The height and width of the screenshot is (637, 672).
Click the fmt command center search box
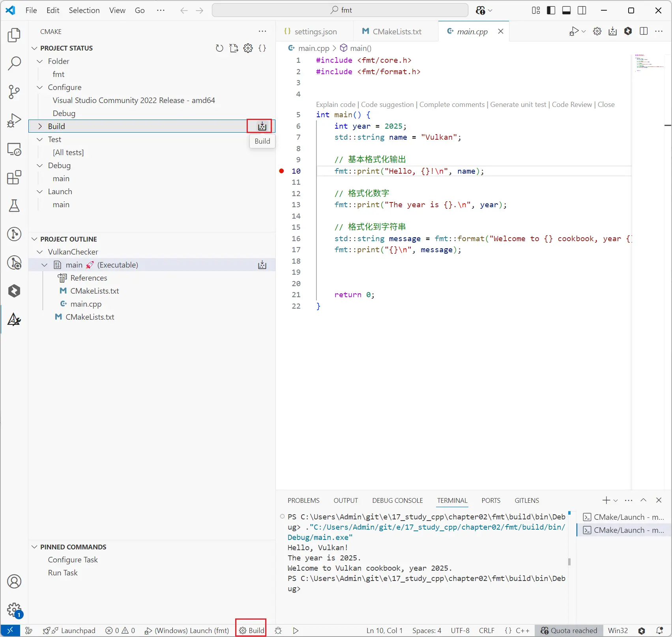click(340, 10)
